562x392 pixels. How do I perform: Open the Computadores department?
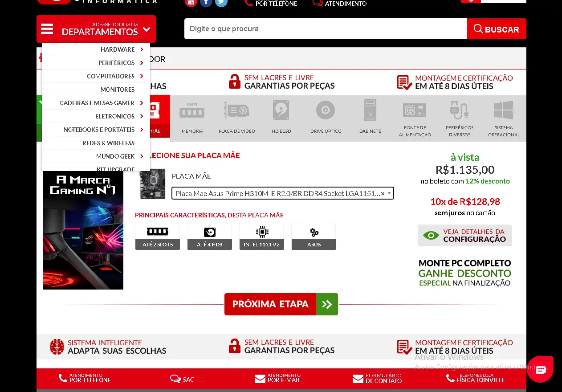click(110, 76)
